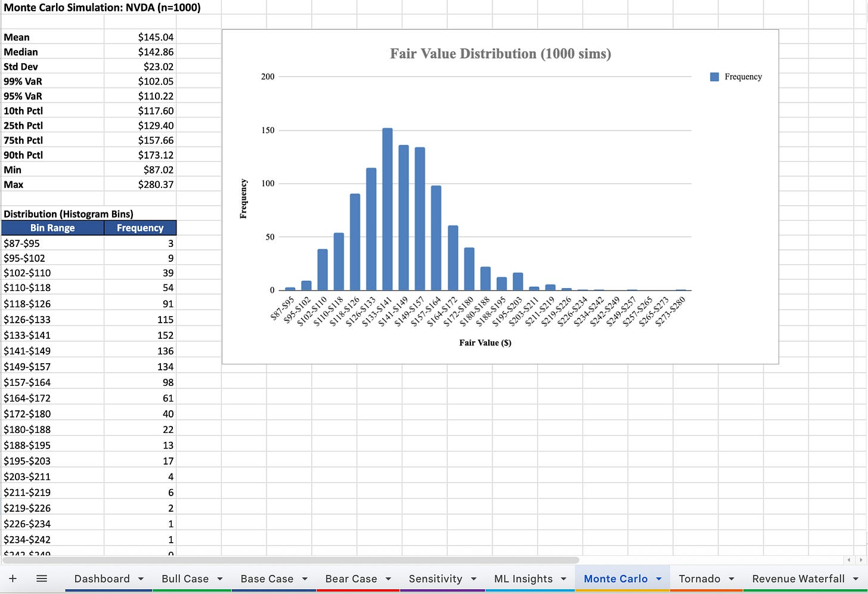Open the all sheets list icon

coord(42,578)
